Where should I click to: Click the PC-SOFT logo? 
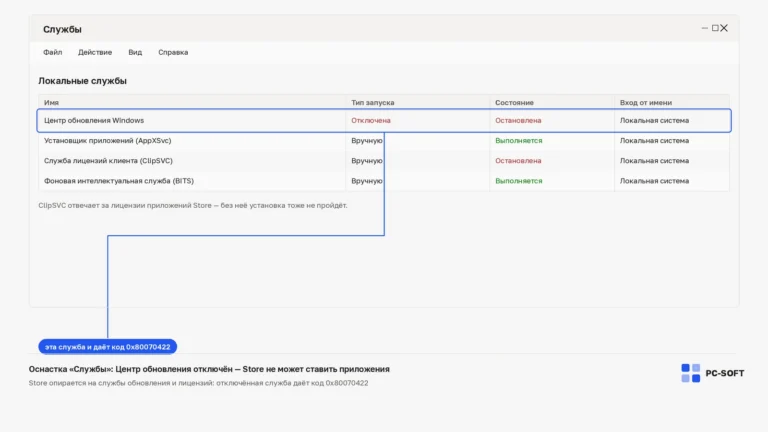(x=713, y=373)
